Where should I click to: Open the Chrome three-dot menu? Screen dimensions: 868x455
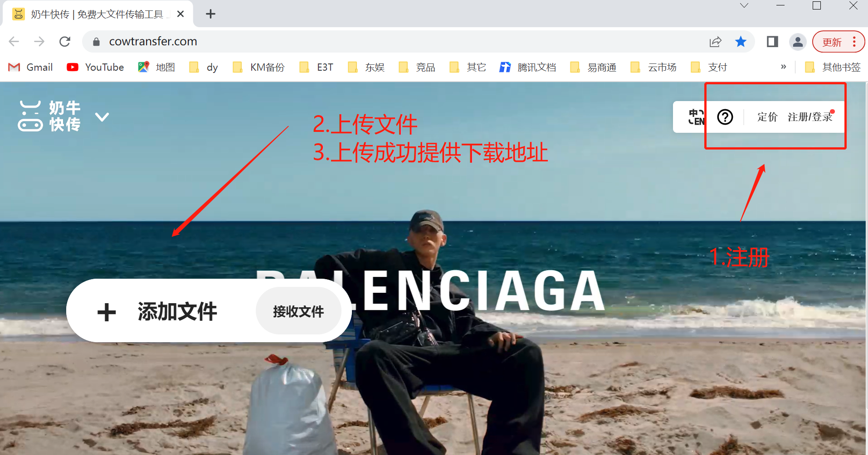click(x=854, y=42)
